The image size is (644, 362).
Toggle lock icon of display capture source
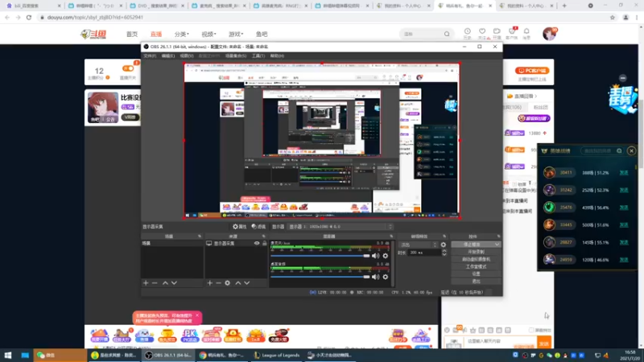[x=265, y=244]
